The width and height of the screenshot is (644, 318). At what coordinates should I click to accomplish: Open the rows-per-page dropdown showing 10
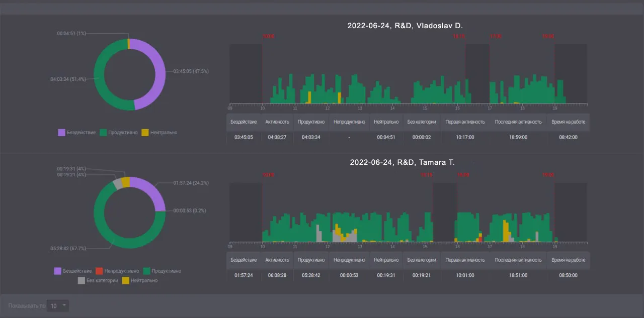(58, 305)
